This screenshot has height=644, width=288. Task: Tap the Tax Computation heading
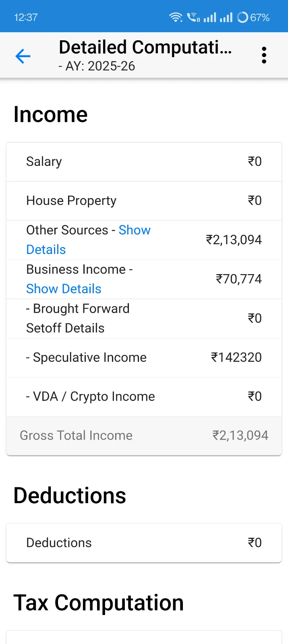pyautogui.click(x=99, y=603)
